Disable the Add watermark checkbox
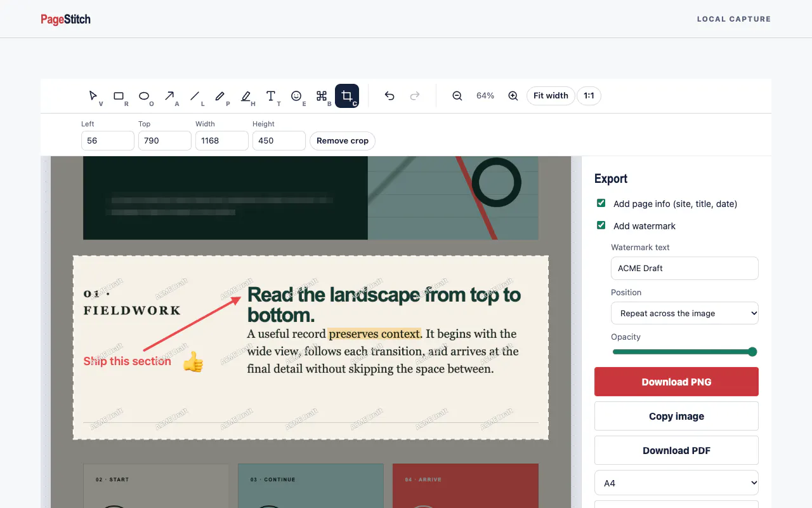812x508 pixels. coord(601,225)
